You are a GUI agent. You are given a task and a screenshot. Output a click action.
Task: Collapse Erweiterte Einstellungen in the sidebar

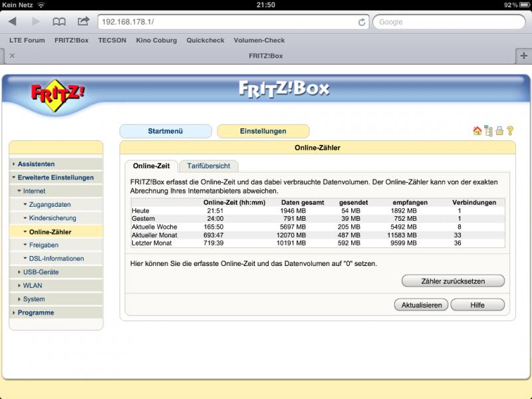(x=56, y=178)
